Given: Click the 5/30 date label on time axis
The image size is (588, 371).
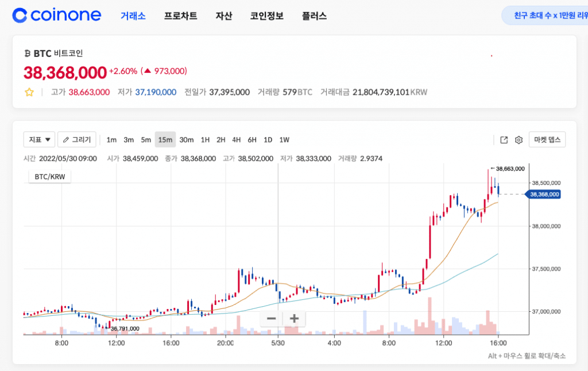Looking at the screenshot, I should [x=278, y=343].
